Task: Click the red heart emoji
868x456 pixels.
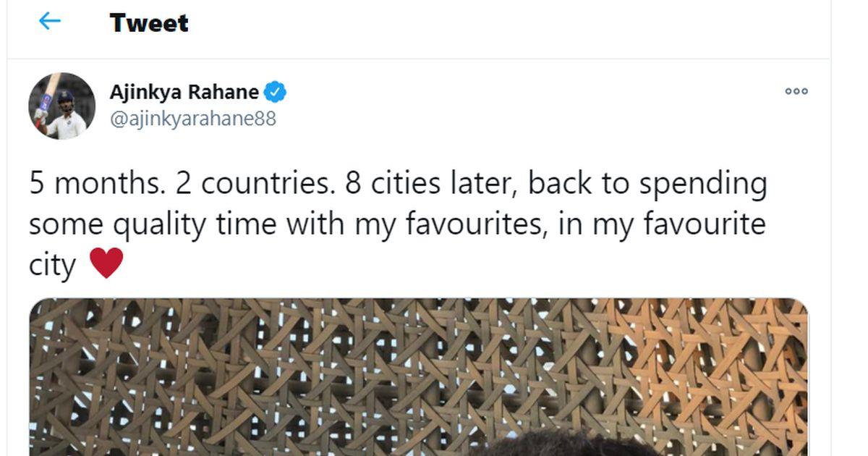Action: 106,263
